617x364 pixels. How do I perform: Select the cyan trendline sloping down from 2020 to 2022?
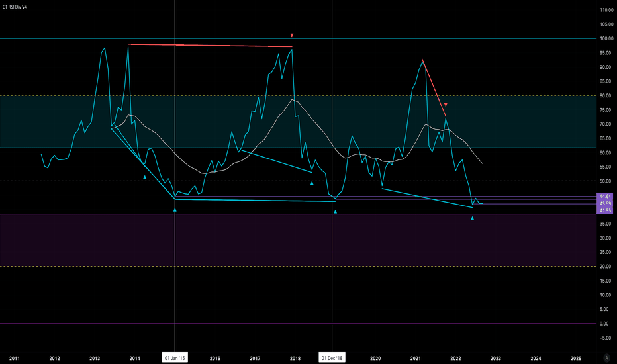point(427,198)
